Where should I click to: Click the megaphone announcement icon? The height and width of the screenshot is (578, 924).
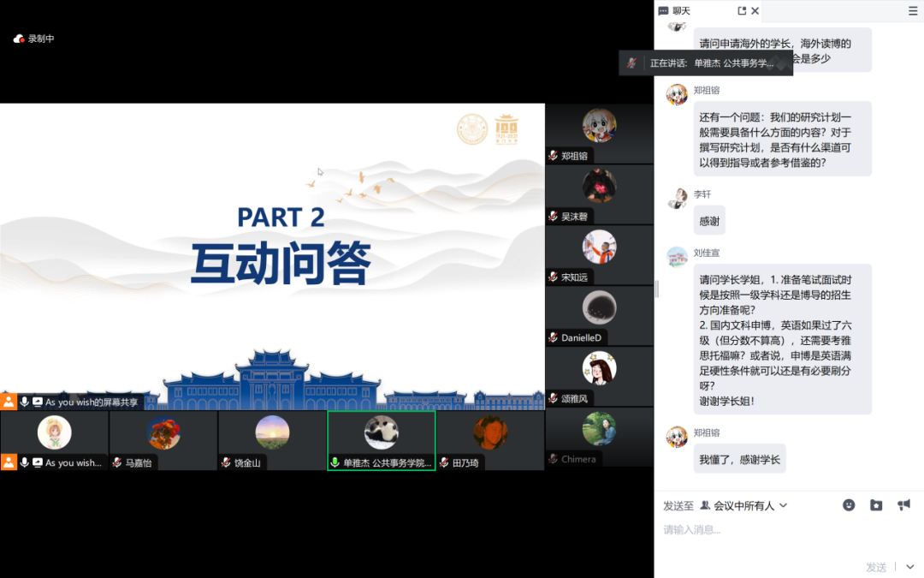(x=903, y=505)
